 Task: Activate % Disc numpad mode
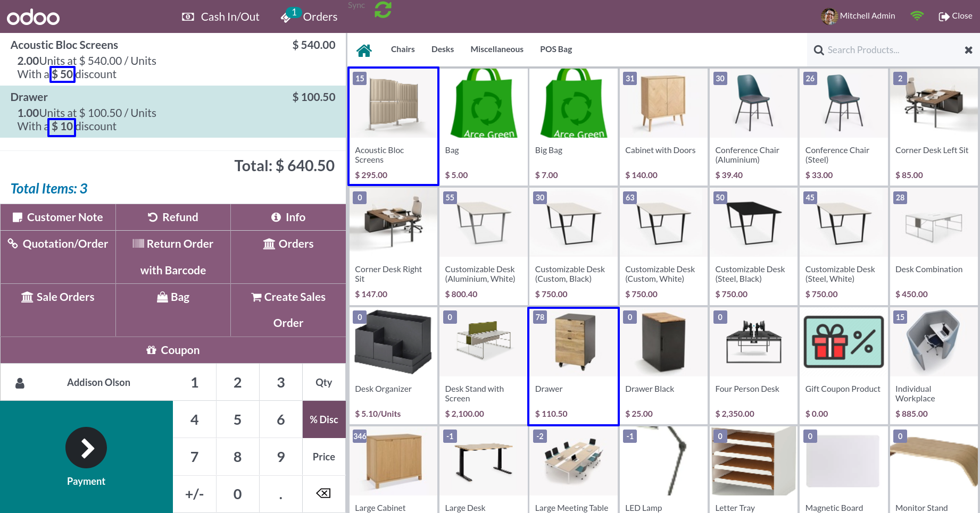pyautogui.click(x=323, y=419)
